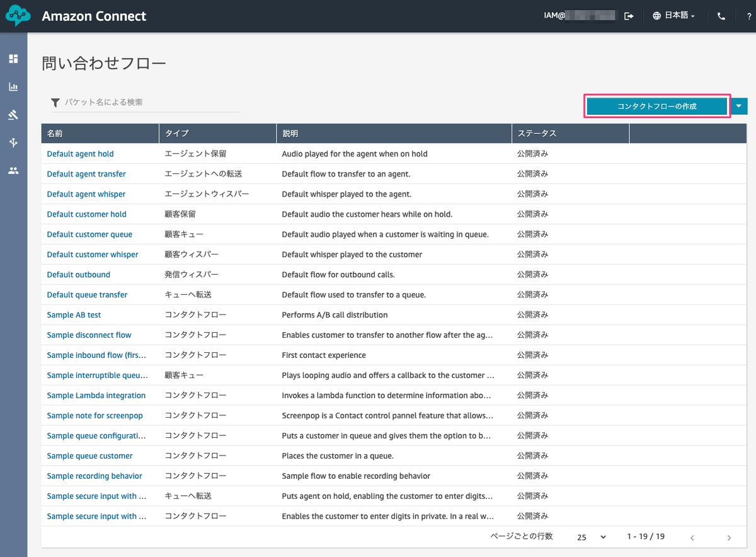Image resolution: width=756 pixels, height=557 pixels.
Task: Go to the next page arrow
Action: [x=729, y=537]
